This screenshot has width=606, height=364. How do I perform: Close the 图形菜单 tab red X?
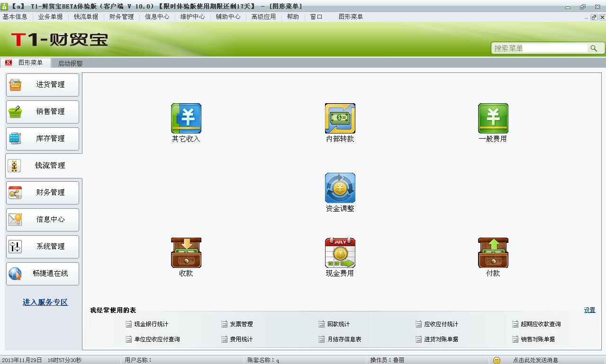(x=9, y=63)
